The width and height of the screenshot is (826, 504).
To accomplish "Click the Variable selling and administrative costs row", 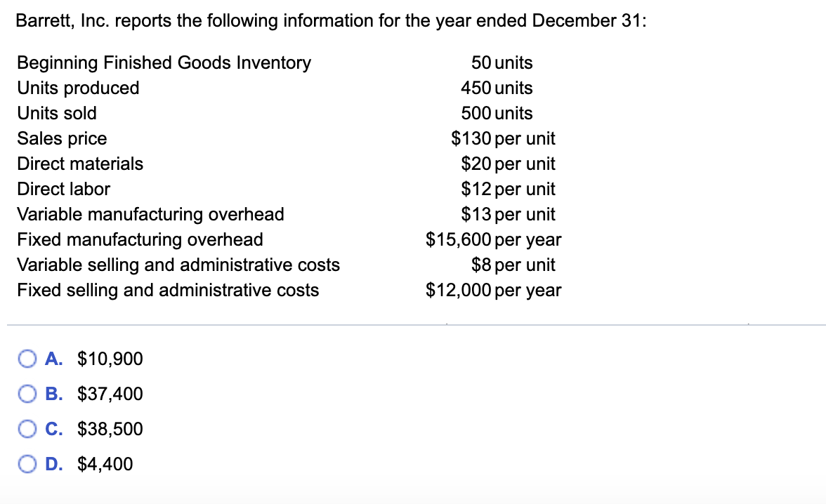I will coord(178,265).
